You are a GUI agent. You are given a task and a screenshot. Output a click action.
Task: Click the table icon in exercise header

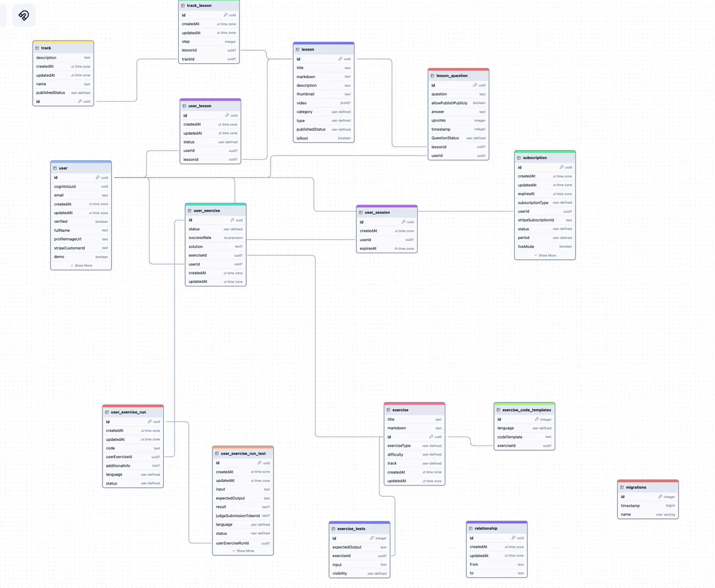(388, 410)
